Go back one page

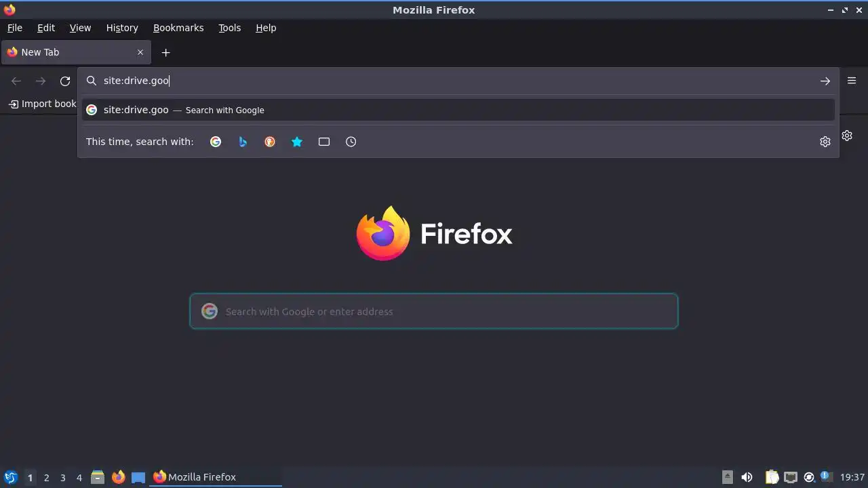[x=16, y=81]
